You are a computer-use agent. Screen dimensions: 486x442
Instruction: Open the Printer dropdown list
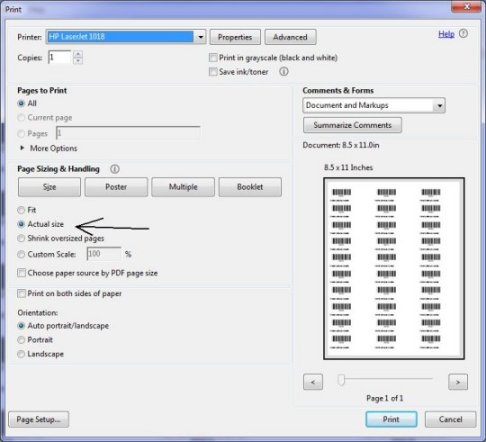(200, 37)
